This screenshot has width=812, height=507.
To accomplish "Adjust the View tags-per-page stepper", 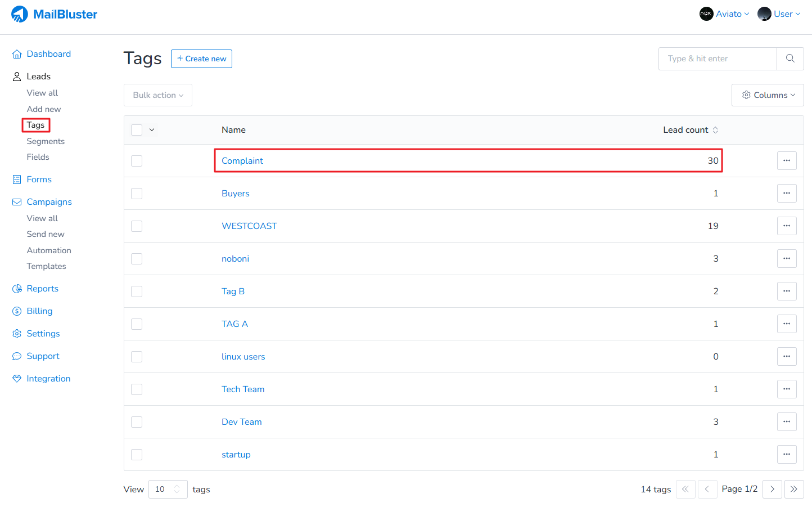I will click(177, 489).
